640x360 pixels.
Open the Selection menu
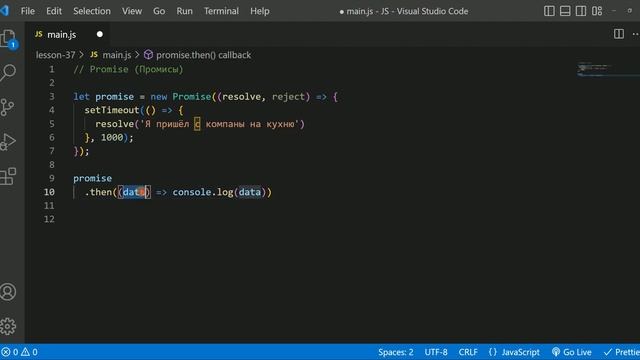click(x=92, y=11)
